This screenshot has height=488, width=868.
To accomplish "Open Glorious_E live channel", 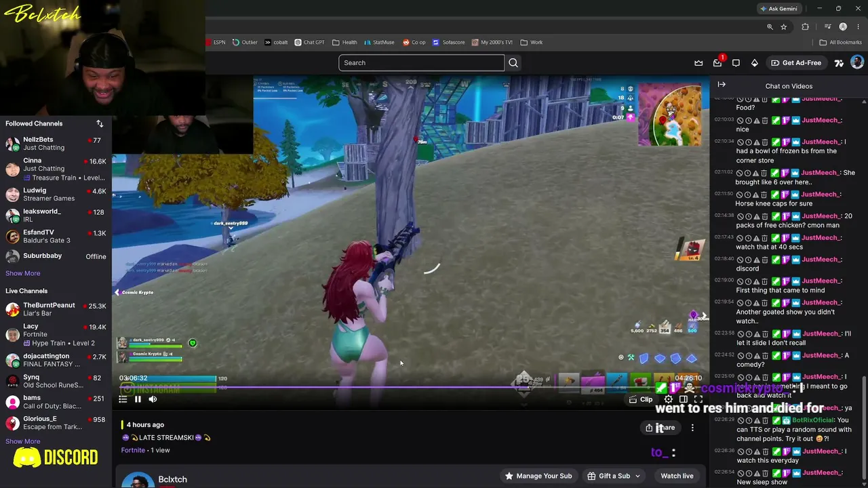I will (x=56, y=423).
